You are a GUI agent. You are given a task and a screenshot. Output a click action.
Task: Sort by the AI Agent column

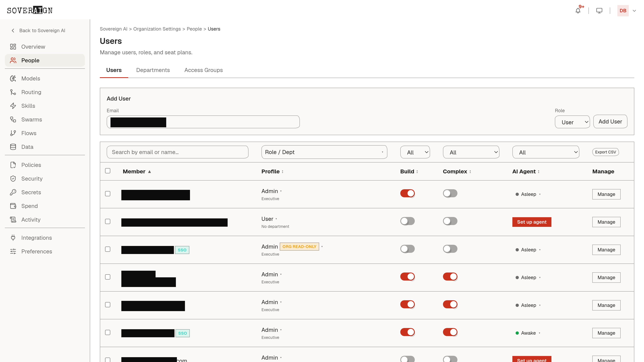tap(526, 172)
